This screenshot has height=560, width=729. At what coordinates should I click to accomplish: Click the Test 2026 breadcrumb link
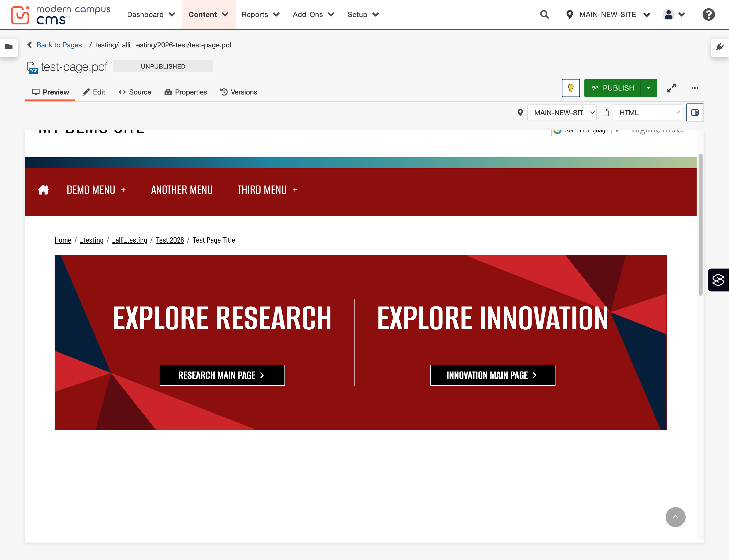[x=170, y=240]
